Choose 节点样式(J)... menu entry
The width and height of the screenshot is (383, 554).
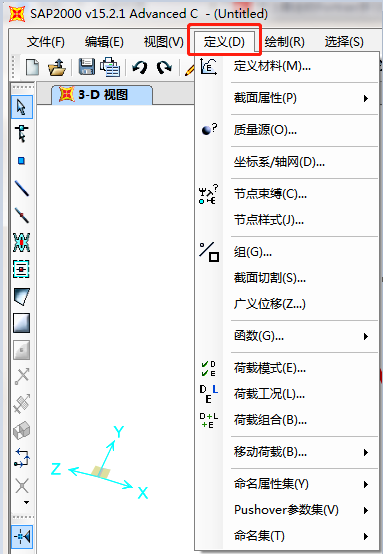point(287,220)
